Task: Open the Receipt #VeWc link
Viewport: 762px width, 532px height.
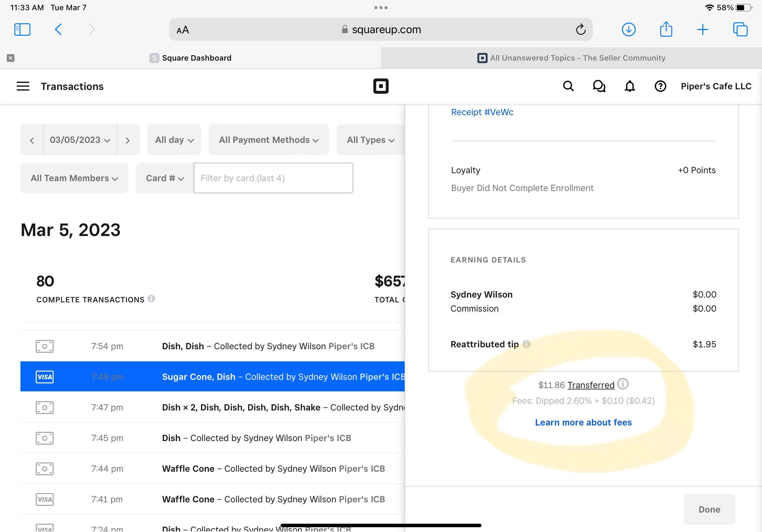Action: [x=482, y=112]
